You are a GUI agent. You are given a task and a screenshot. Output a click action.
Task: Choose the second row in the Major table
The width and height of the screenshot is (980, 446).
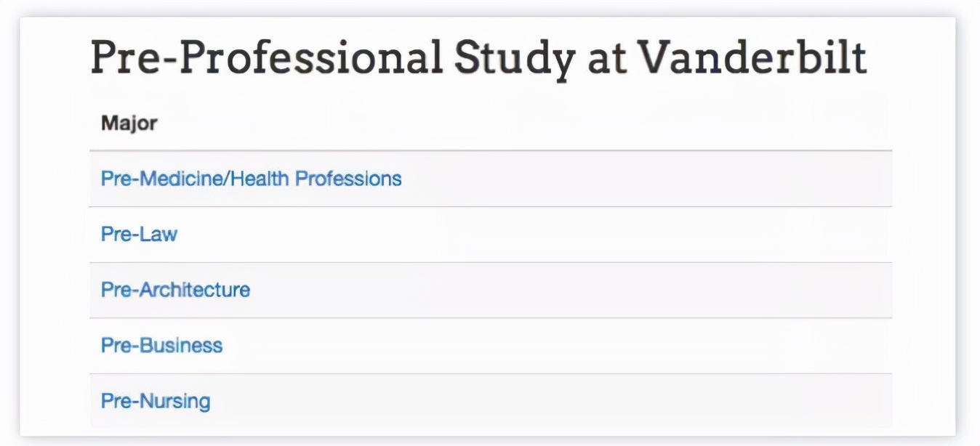tap(139, 235)
